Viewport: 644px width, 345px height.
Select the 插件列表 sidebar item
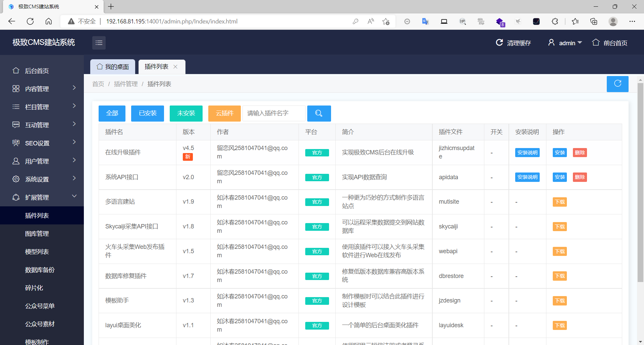[x=42, y=215]
